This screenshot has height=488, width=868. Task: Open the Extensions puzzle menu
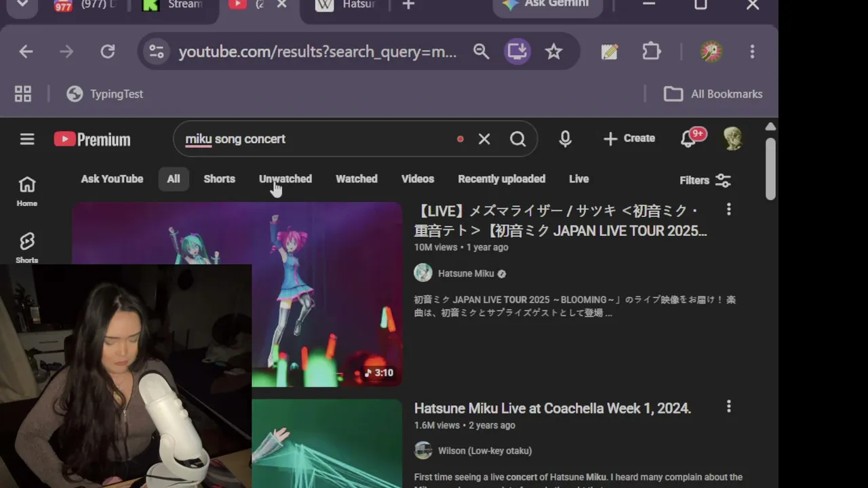[x=652, y=52]
